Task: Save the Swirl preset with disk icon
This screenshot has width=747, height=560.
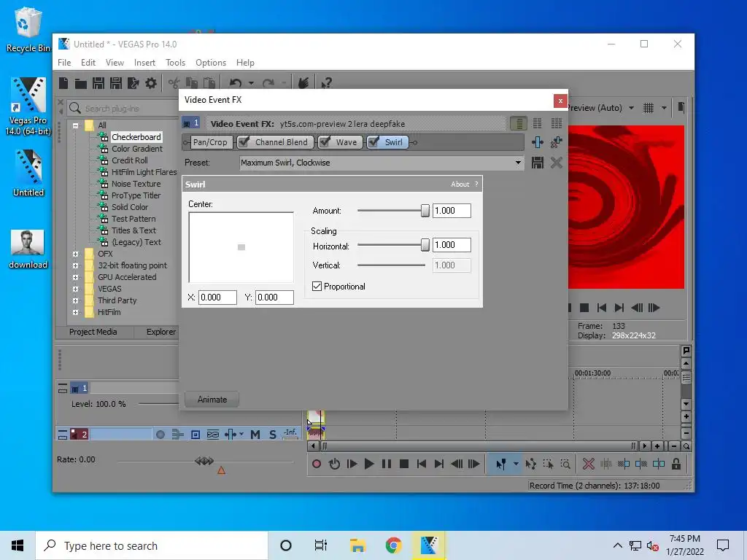Action: pos(538,163)
